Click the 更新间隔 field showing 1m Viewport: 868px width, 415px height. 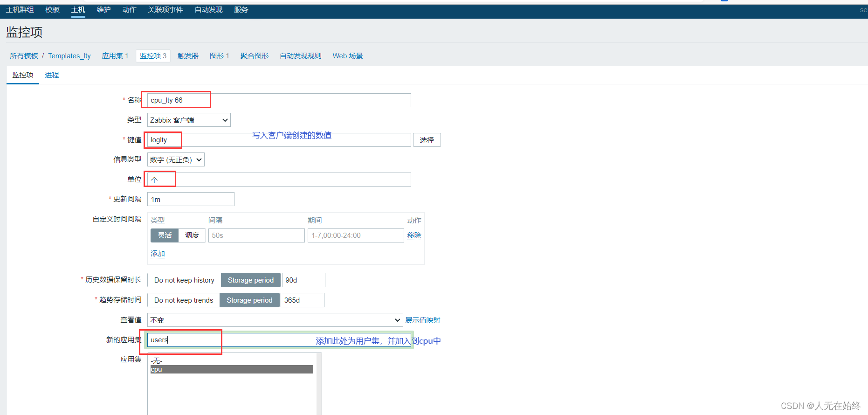[191, 199]
